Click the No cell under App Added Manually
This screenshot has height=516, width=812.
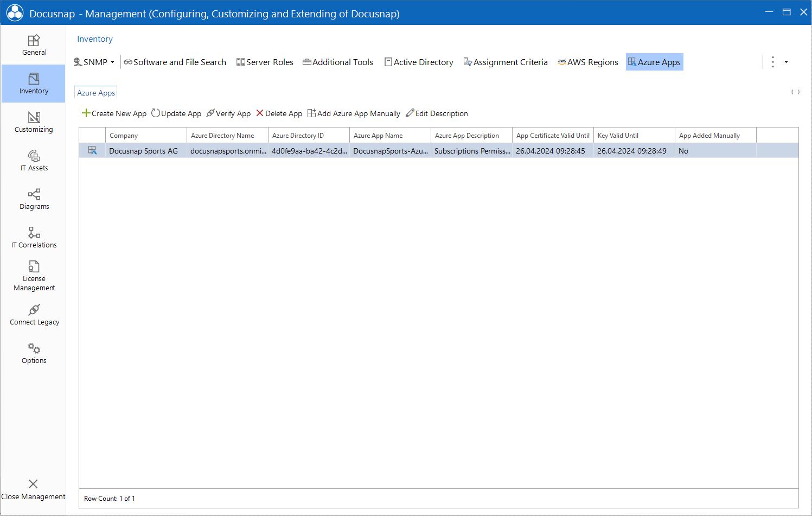pos(716,151)
